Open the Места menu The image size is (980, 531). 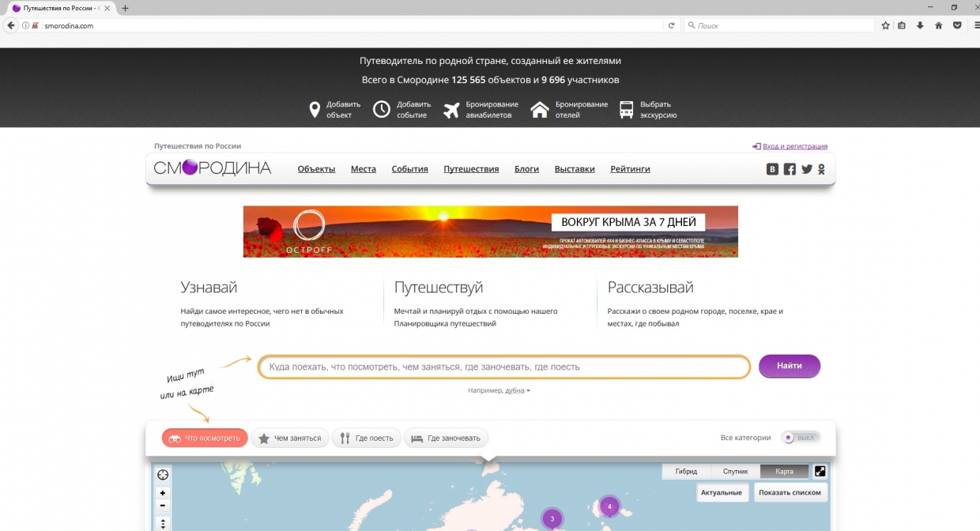(x=364, y=169)
